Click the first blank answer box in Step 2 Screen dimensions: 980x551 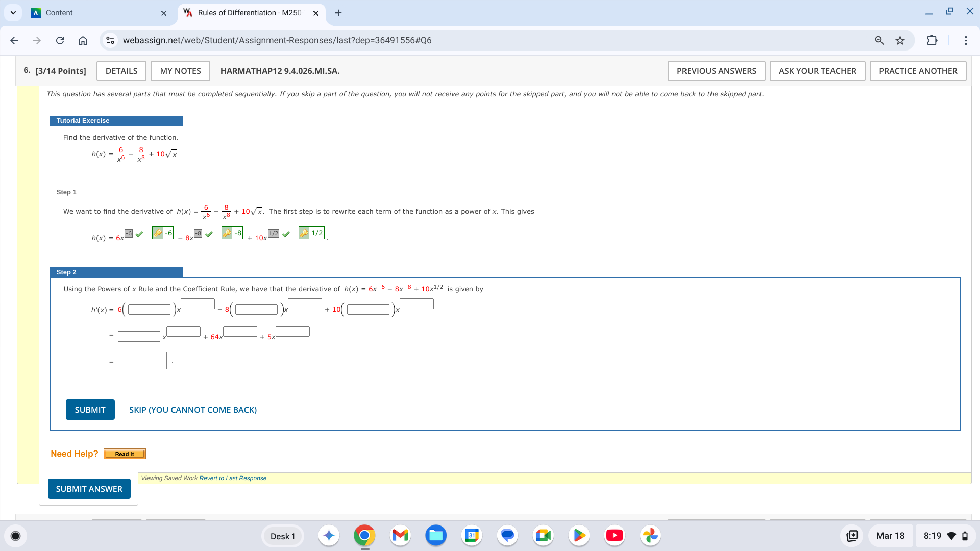pos(149,309)
